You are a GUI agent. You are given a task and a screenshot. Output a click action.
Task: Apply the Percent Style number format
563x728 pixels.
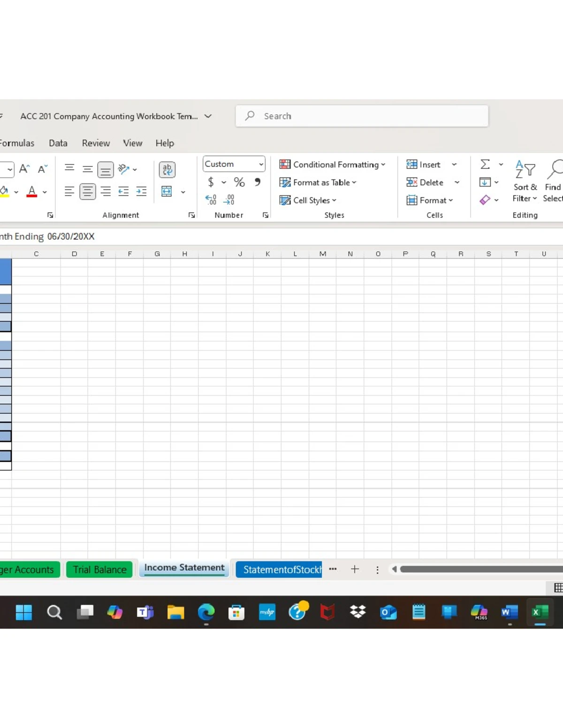[x=239, y=182]
